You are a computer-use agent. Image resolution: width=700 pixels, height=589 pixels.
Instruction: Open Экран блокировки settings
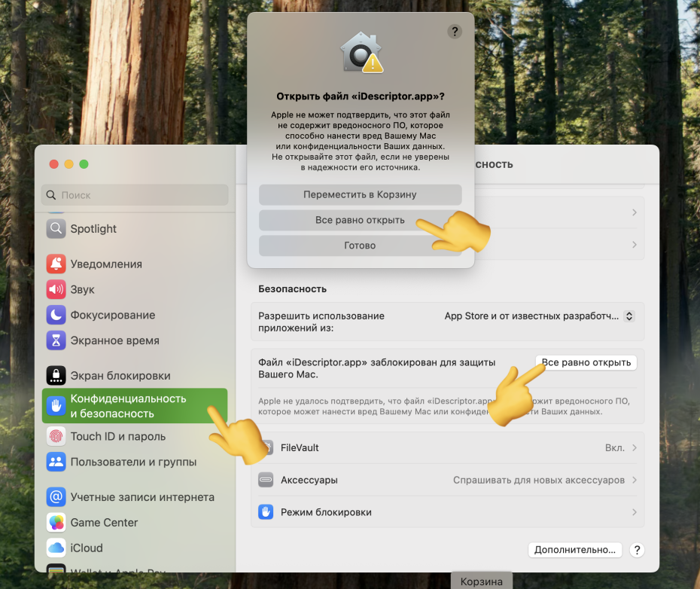coord(135,376)
